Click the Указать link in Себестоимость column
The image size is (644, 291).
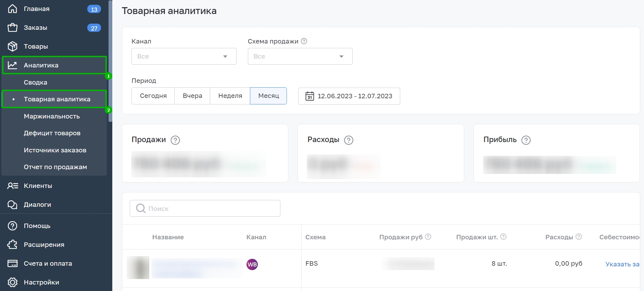pyautogui.click(x=622, y=264)
